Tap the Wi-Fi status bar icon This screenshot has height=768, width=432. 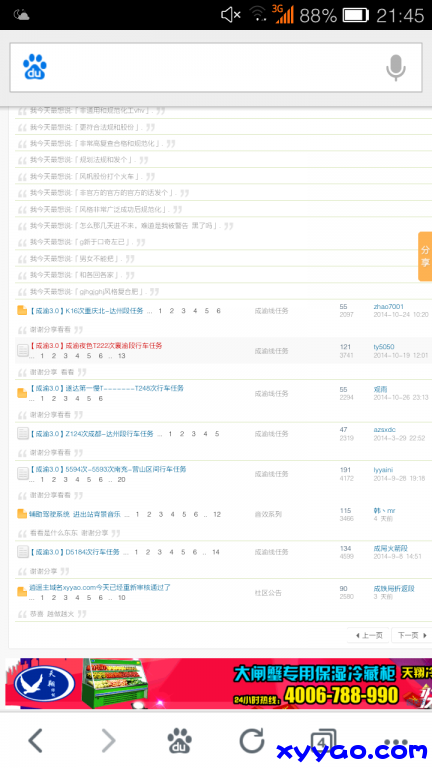coord(258,14)
